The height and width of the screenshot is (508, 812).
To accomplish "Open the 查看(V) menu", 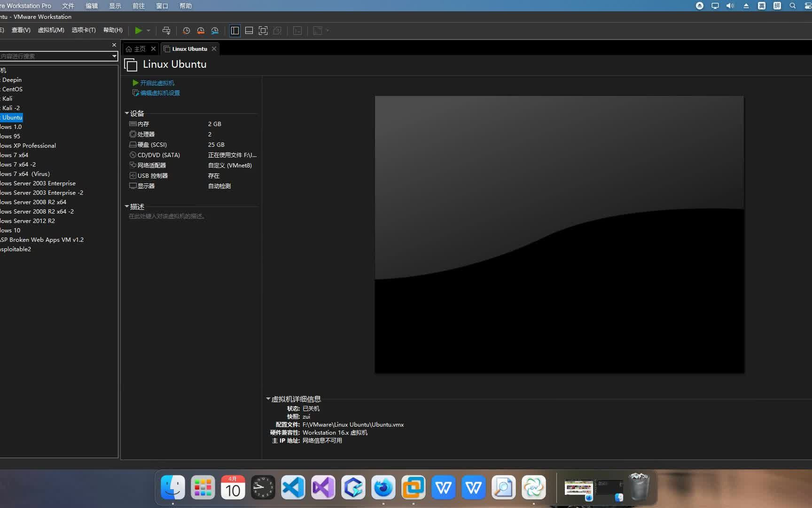I will [x=21, y=30].
